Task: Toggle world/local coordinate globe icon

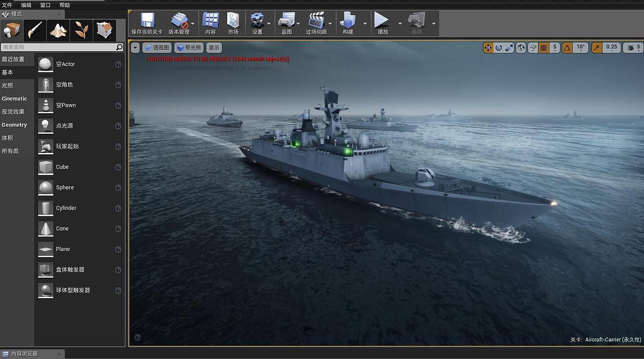Action: point(521,48)
